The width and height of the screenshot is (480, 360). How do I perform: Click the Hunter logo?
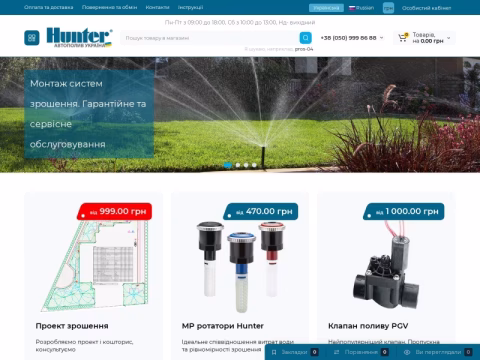[x=79, y=37]
